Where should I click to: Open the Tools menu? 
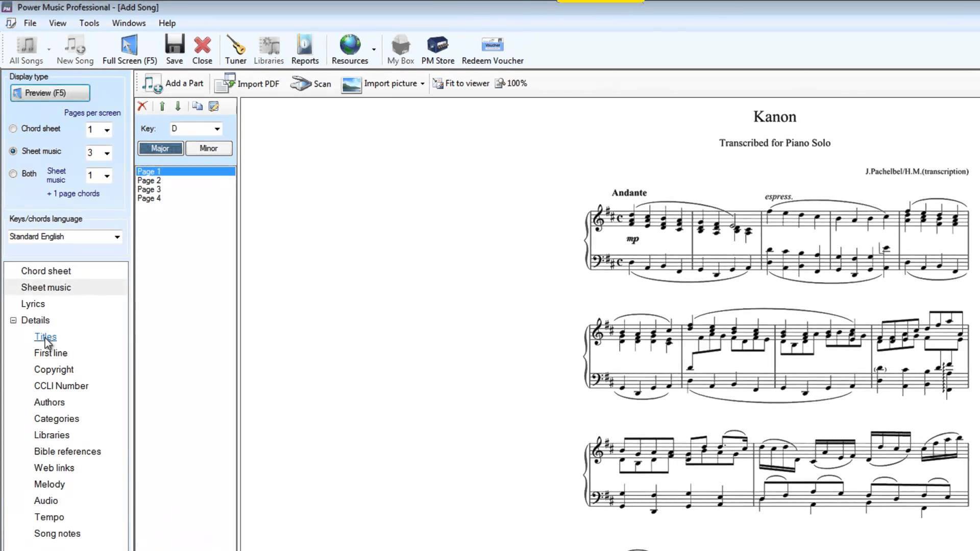(89, 22)
